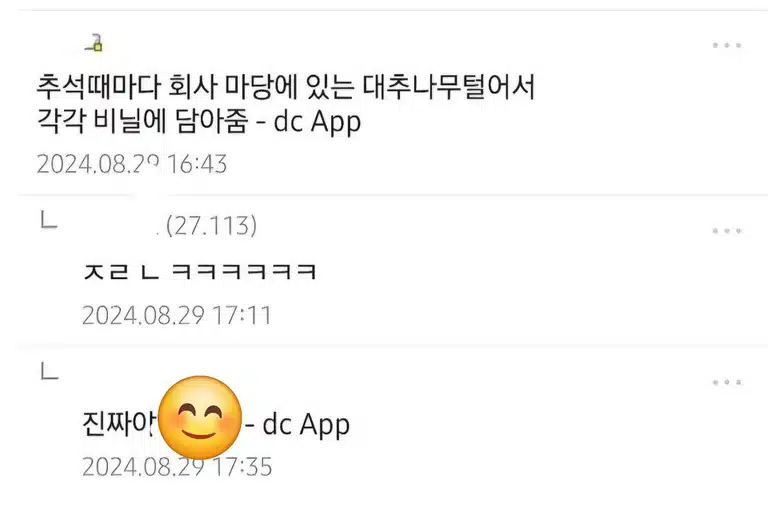Open the three-dot menu of the 진짜야 reply
Screen dimensions: 768x506
(727, 382)
